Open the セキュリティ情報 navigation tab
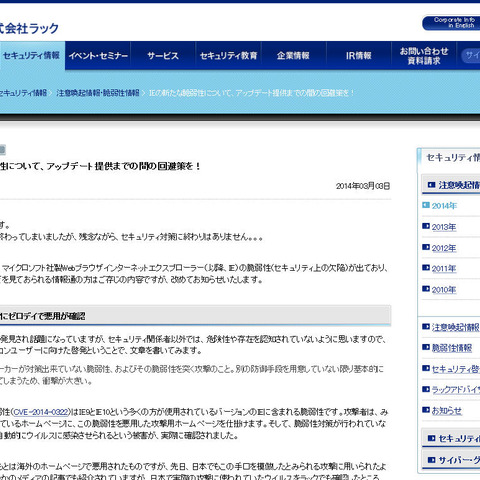 point(31,56)
